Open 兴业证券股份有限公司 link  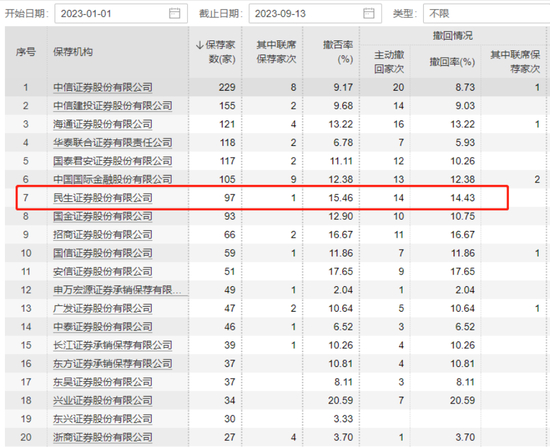tap(103, 400)
